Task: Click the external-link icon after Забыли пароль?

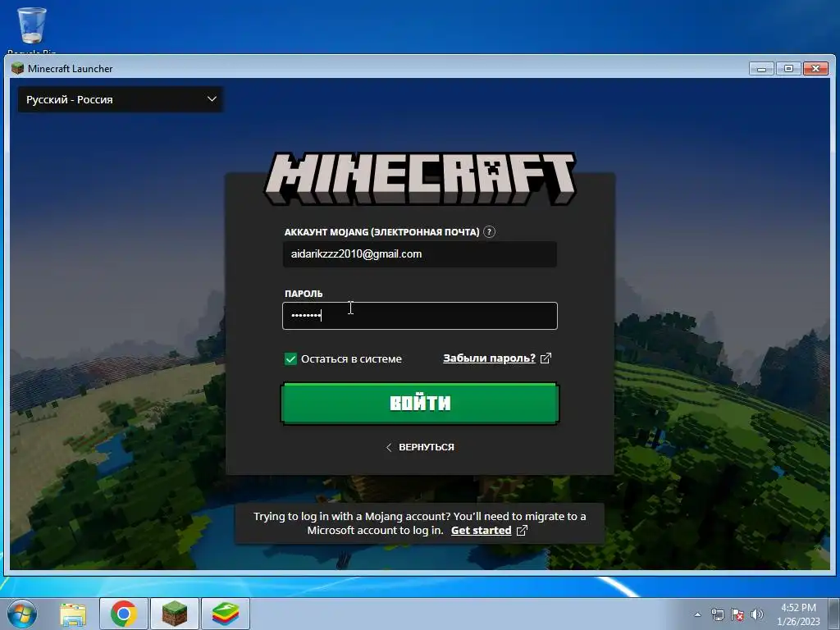Action: tap(546, 358)
